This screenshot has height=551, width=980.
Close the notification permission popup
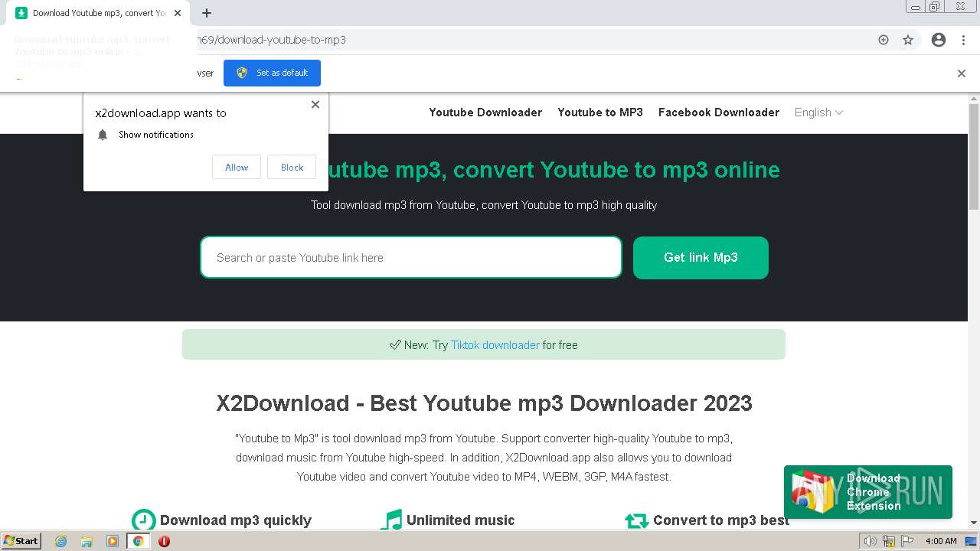point(315,104)
